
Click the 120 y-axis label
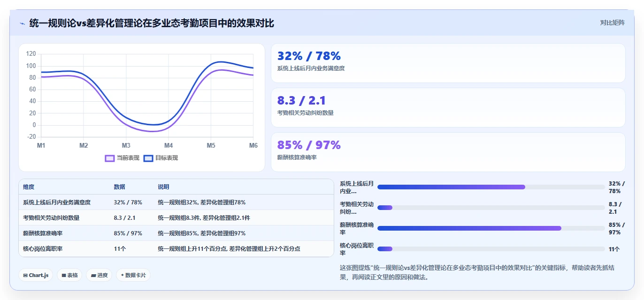click(x=31, y=54)
